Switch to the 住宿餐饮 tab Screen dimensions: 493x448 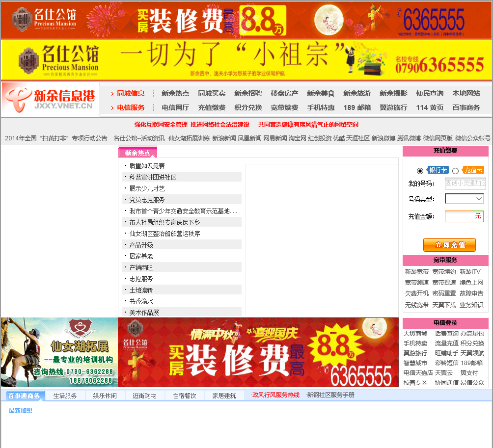point(185,396)
